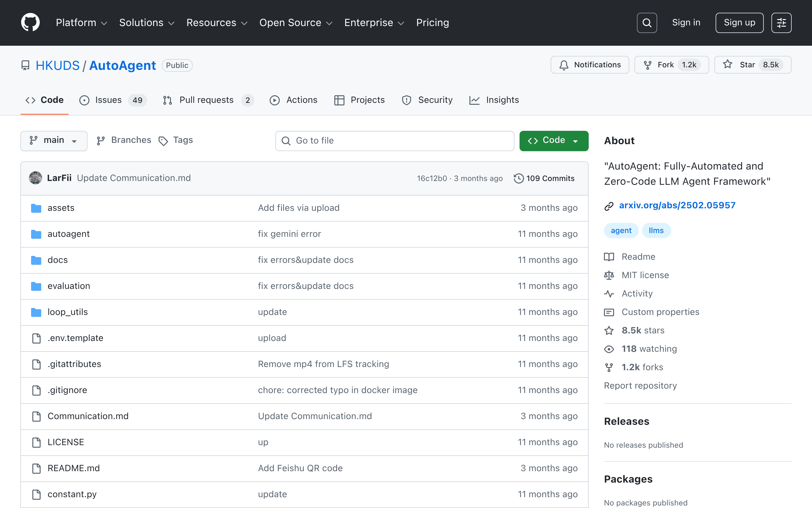This screenshot has width=812, height=508.
Task: Open the appearance settings sliders icon
Action: coord(781,23)
